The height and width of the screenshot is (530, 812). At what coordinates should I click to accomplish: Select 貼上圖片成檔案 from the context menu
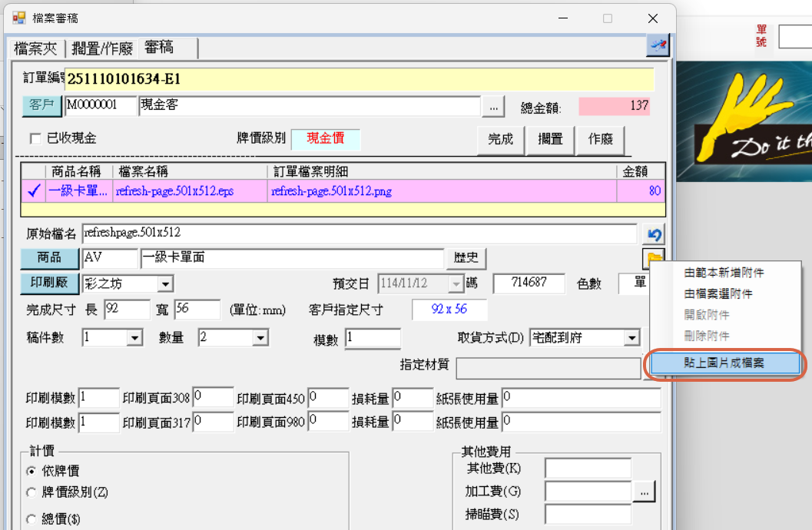(x=724, y=363)
